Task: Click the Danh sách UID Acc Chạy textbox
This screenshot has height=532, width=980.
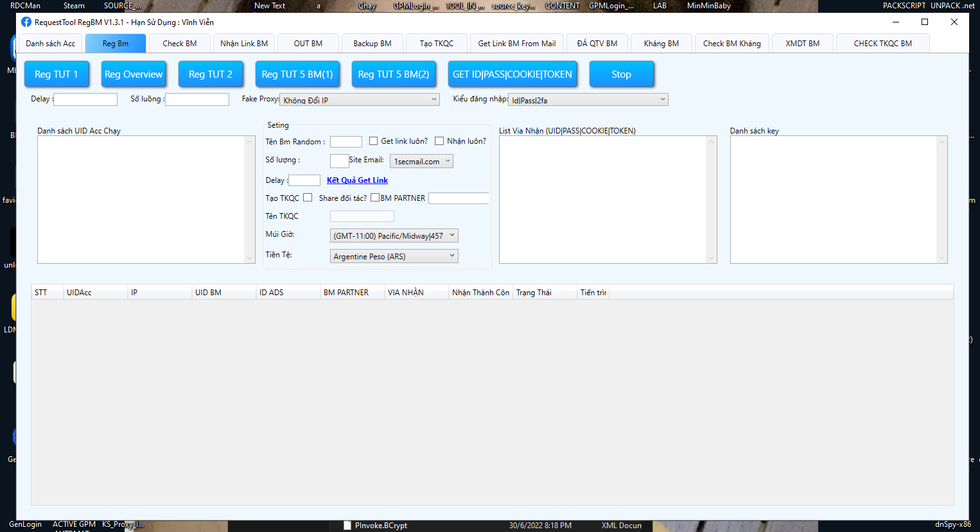Action: coord(141,199)
